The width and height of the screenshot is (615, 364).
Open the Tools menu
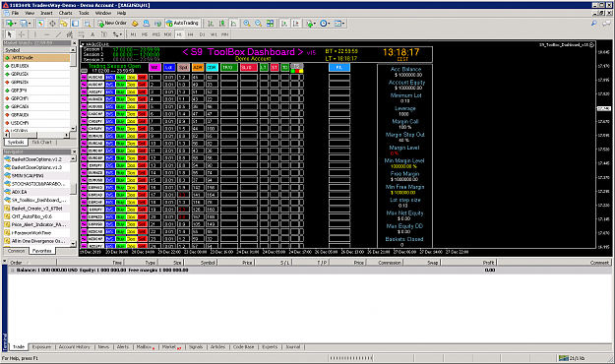(84, 13)
